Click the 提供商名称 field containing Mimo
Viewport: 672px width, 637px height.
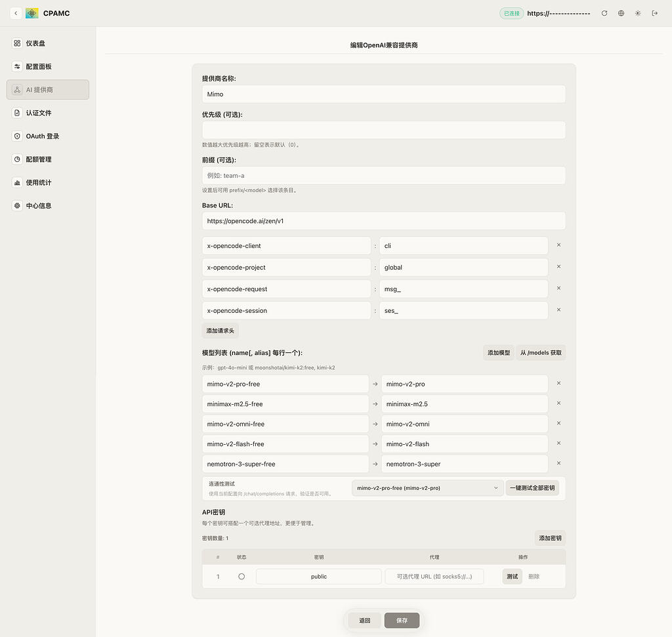click(383, 94)
